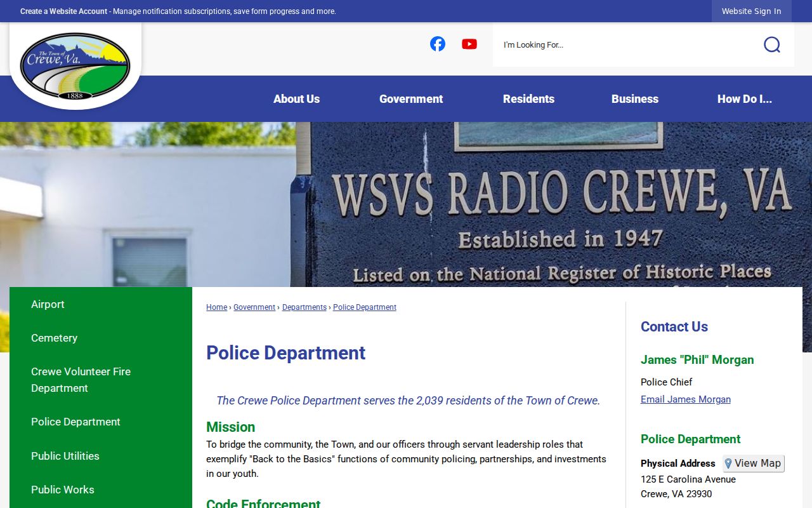Click the Contact Us heading
The image size is (812, 508).
[x=674, y=327]
